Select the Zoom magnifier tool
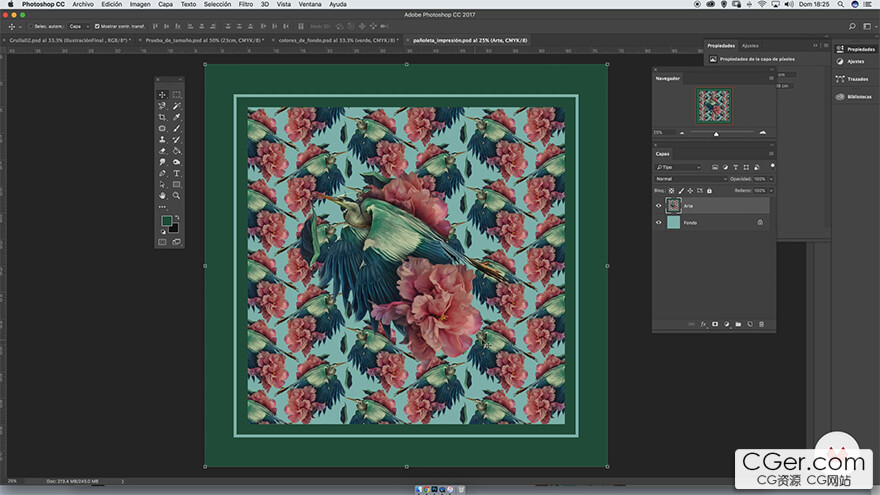The image size is (880, 495). tap(176, 196)
